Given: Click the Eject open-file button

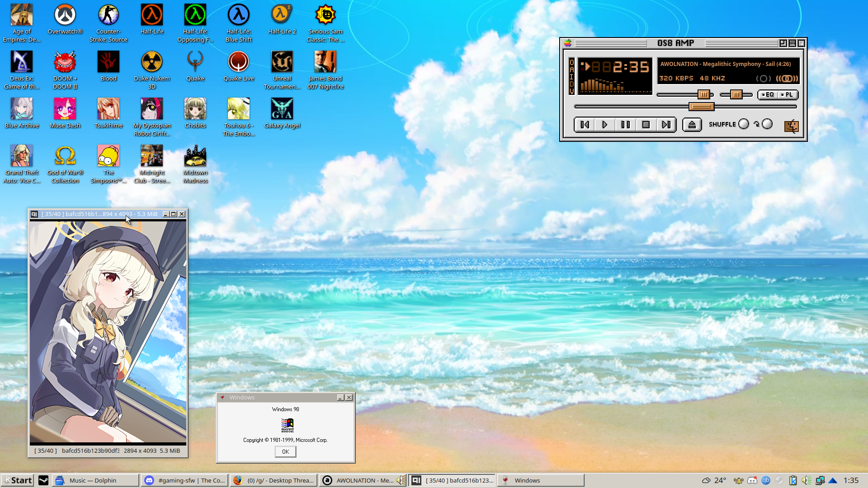Looking at the screenshot, I should pyautogui.click(x=692, y=125).
